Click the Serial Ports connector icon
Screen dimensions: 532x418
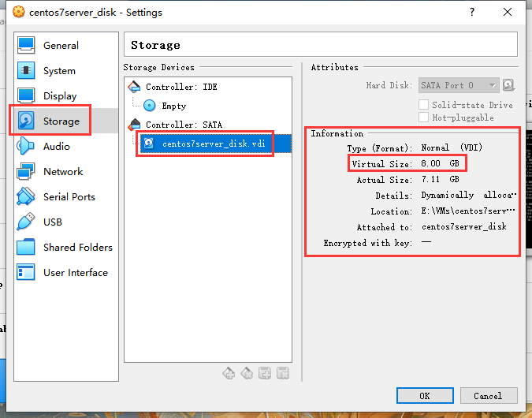pos(26,196)
